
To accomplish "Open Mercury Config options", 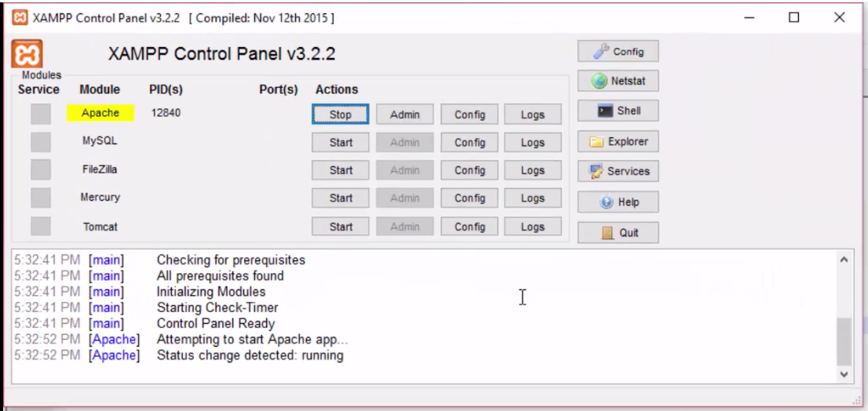I will [x=469, y=198].
